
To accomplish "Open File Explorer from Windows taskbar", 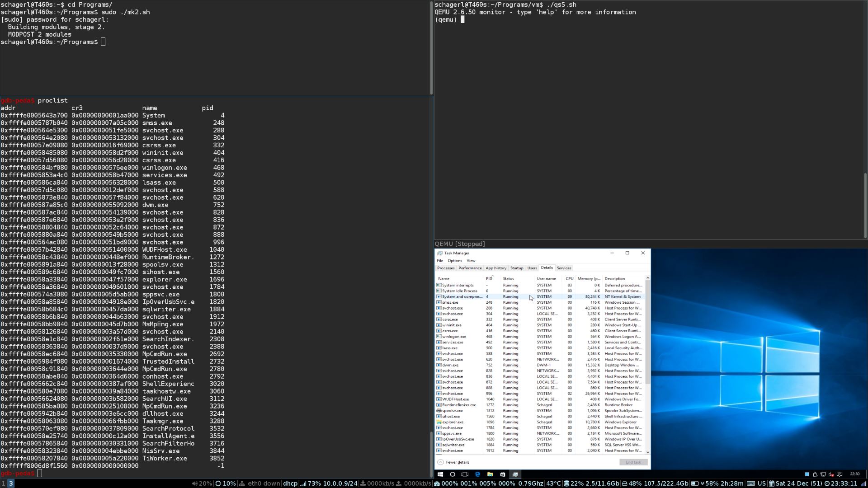I will click(x=490, y=474).
